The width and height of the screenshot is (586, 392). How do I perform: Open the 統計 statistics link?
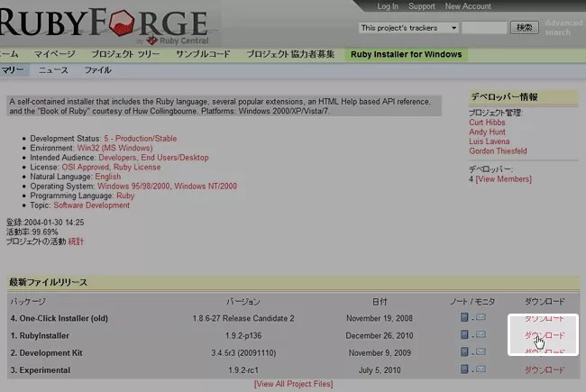[x=76, y=242]
